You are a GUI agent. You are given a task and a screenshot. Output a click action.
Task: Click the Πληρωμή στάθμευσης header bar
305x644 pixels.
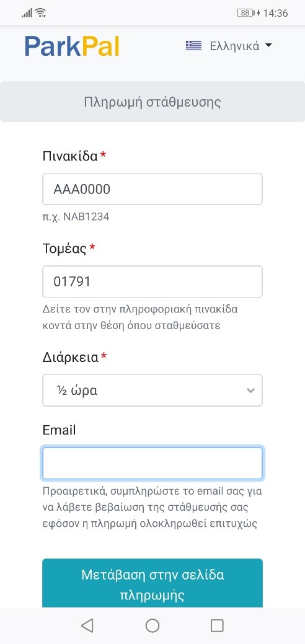pos(152,102)
